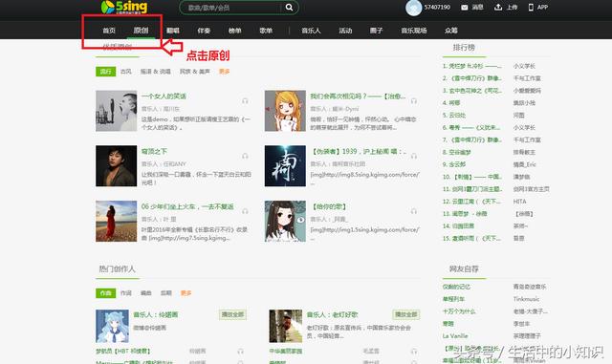612x364 pixels.
Task: Play 一个女人的笑话 via headphone icon
Action: (245, 101)
